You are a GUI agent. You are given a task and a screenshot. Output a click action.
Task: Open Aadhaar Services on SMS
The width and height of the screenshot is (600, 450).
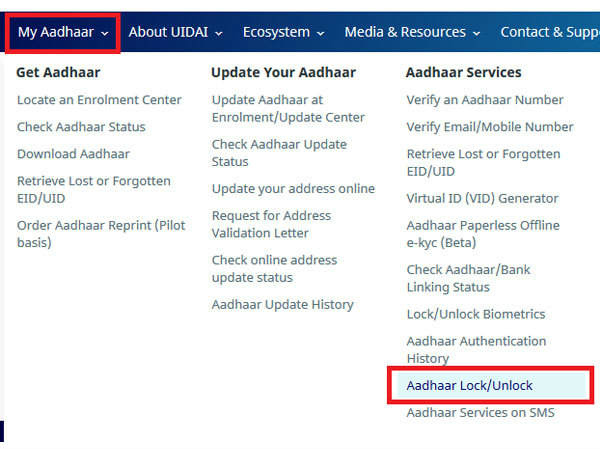click(480, 412)
